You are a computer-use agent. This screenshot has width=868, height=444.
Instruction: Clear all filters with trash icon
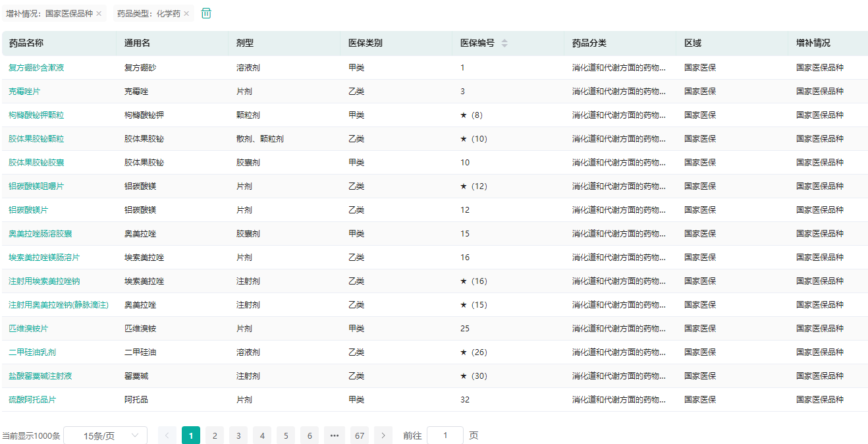click(206, 13)
